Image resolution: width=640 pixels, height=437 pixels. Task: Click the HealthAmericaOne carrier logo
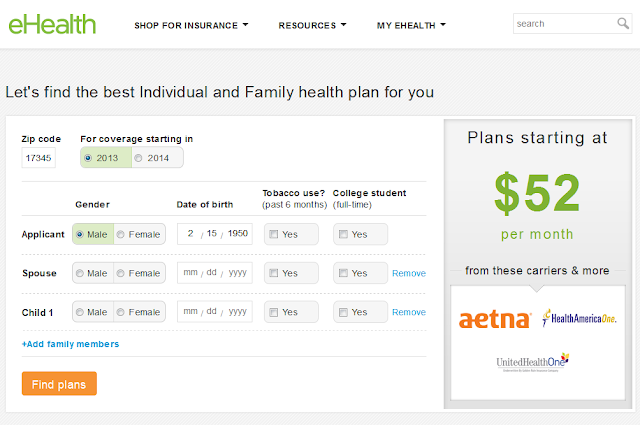point(579,318)
